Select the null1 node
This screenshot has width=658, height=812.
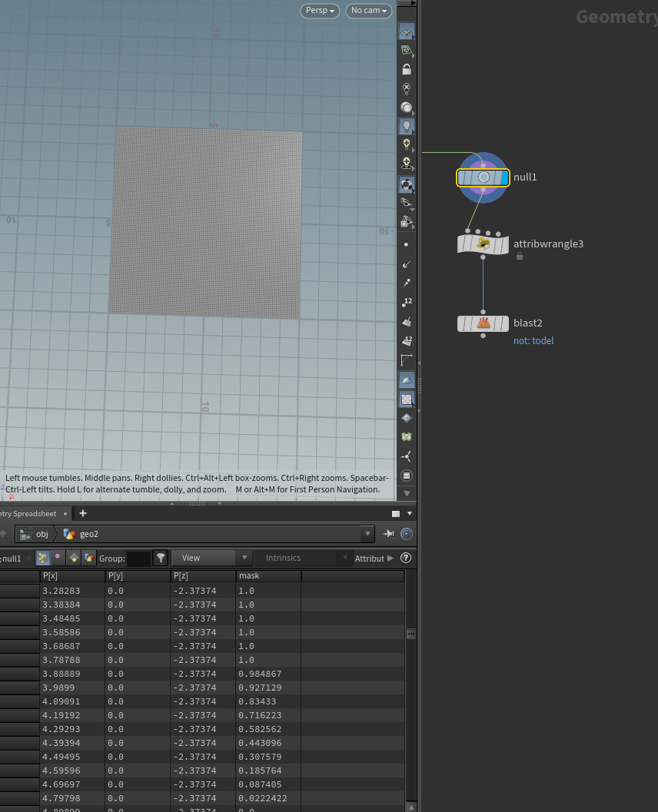[483, 177]
